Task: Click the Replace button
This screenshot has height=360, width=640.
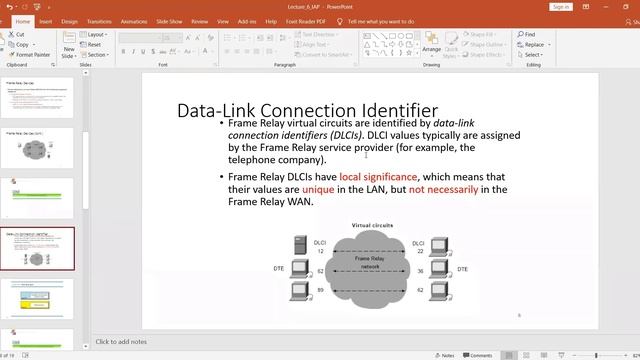Action: pyautogui.click(x=534, y=44)
